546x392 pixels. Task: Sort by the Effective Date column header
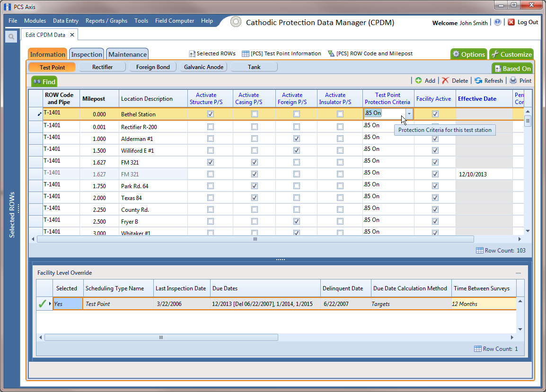(x=484, y=99)
